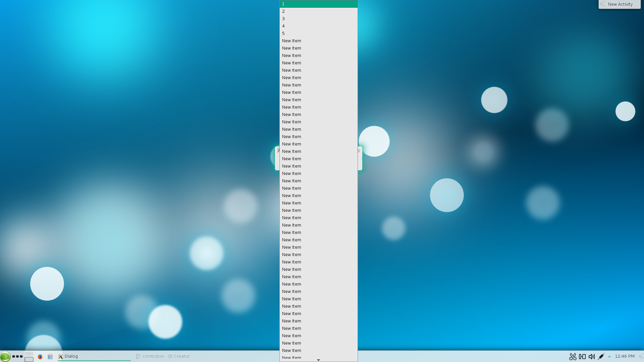Click the 12:46 PM clock
Image resolution: width=644 pixels, height=362 pixels.
pyautogui.click(x=625, y=356)
